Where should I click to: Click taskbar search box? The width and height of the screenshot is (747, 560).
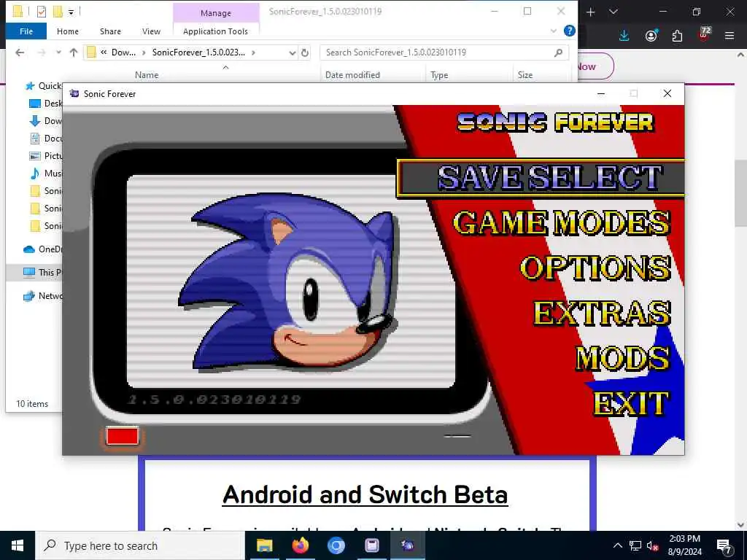140,545
